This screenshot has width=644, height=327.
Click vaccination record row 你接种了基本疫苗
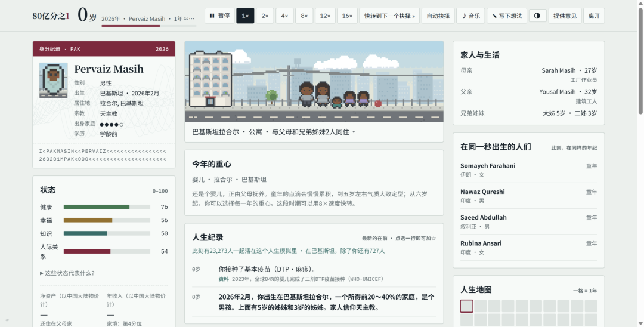pyautogui.click(x=314, y=274)
